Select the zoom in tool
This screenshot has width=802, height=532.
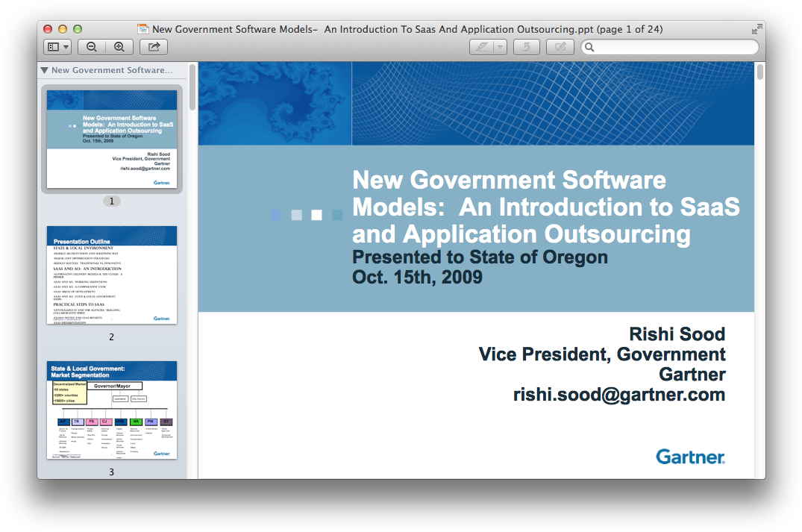pos(119,46)
